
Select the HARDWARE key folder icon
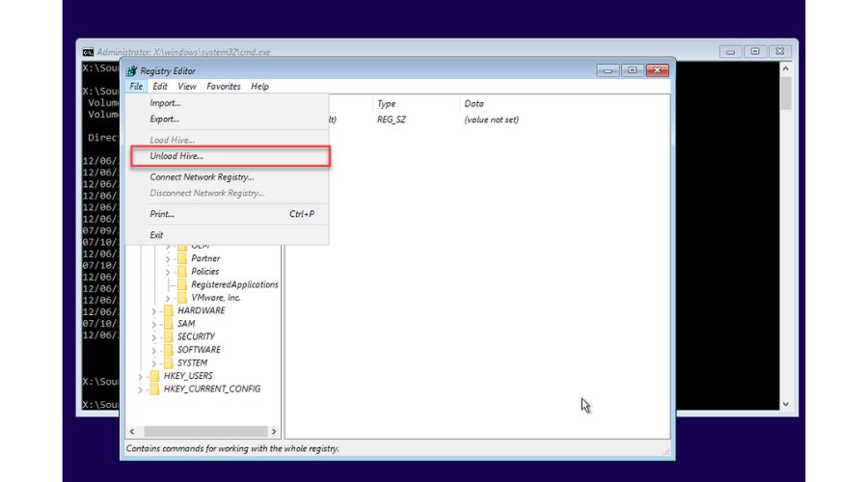[x=169, y=311]
